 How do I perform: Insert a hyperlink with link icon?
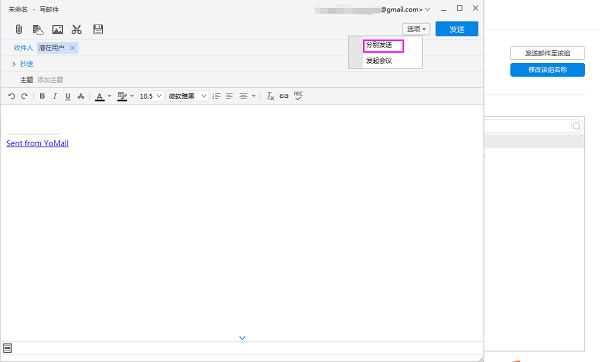pos(284,96)
